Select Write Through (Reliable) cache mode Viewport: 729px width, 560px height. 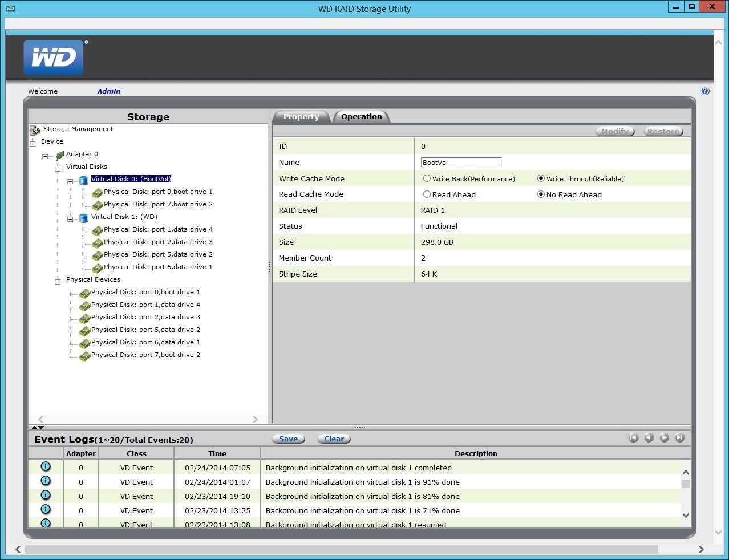pyautogui.click(x=541, y=178)
